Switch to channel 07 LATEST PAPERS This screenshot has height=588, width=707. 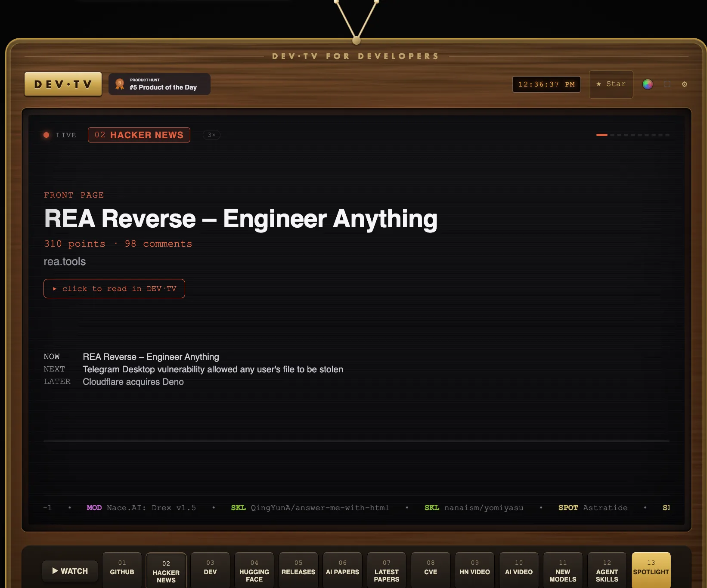(387, 570)
